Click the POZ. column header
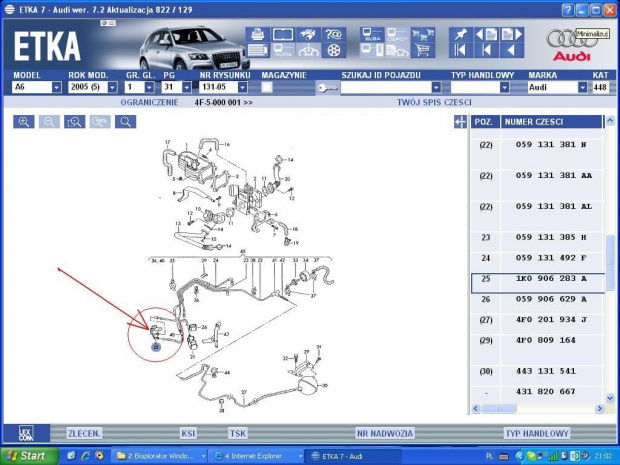The height and width of the screenshot is (465, 620). pos(485,122)
